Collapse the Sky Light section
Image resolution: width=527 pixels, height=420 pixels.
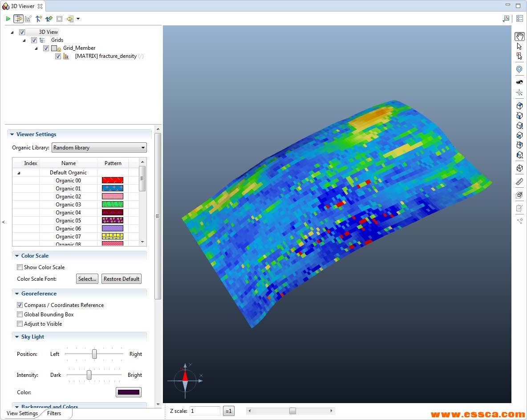point(16,337)
